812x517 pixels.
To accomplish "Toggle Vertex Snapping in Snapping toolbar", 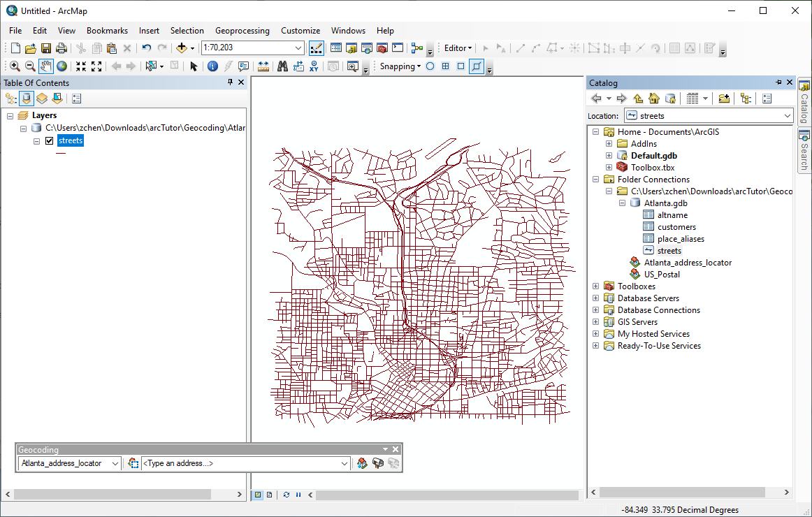I will 461,66.
